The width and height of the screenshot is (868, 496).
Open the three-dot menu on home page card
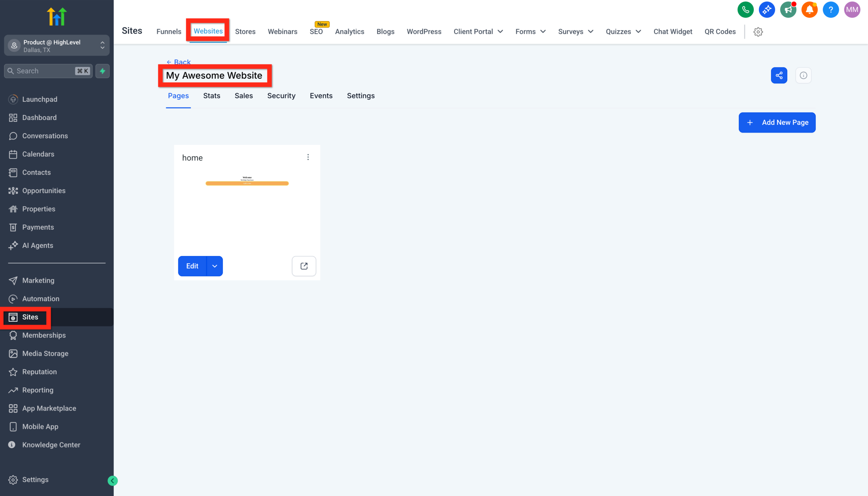pyautogui.click(x=308, y=157)
